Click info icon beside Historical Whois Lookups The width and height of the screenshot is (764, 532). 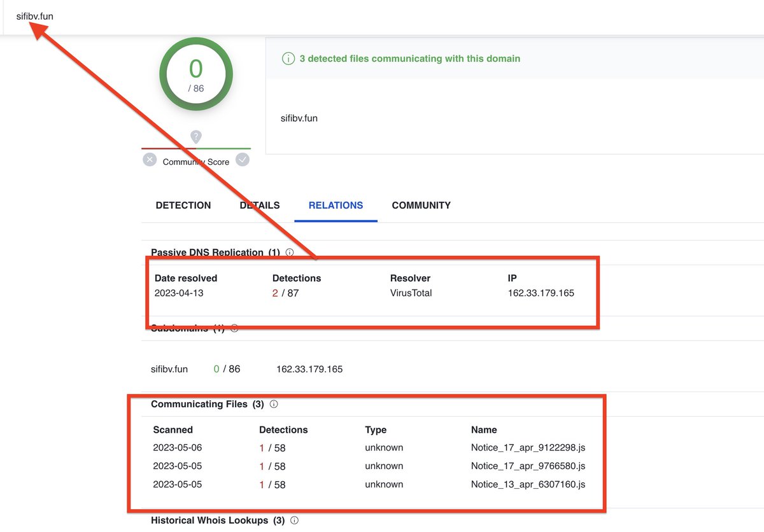pos(294,521)
